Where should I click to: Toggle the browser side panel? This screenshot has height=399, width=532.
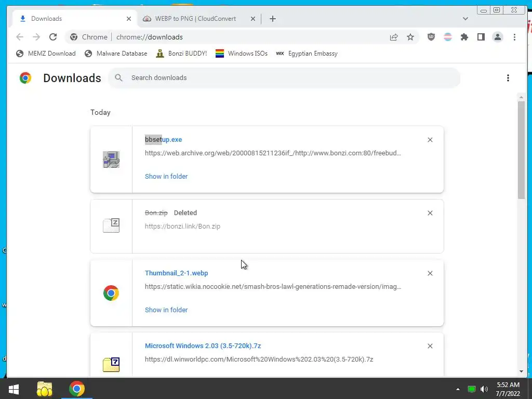(481, 37)
